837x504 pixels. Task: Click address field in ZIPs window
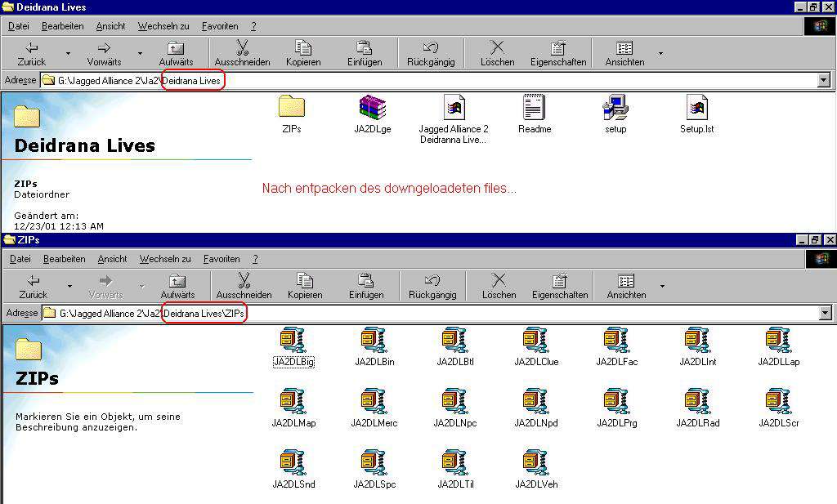point(436,313)
